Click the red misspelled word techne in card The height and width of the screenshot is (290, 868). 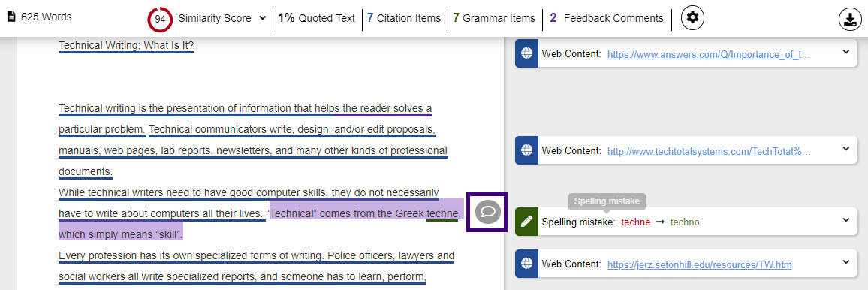[636, 222]
